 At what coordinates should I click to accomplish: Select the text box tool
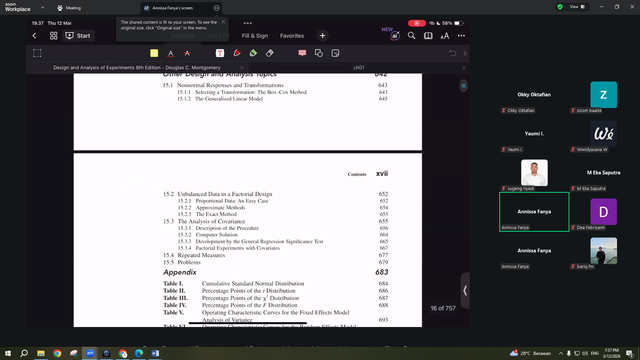click(220, 53)
